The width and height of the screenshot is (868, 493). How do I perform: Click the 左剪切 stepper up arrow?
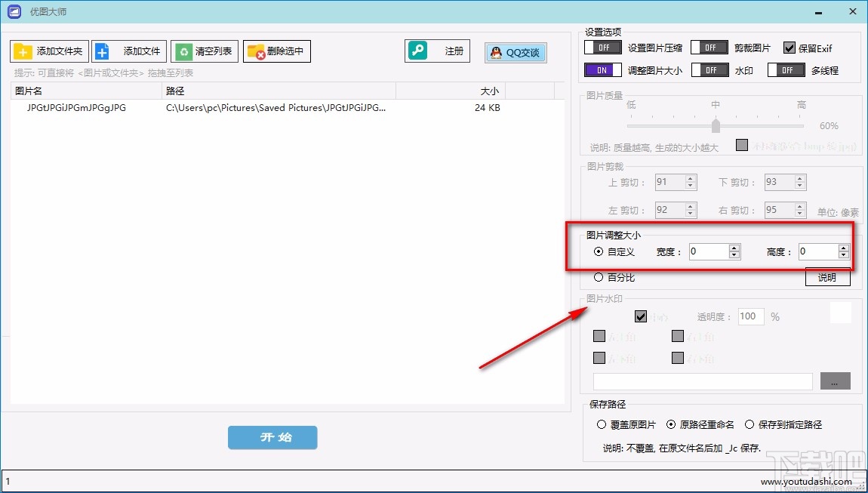691,207
